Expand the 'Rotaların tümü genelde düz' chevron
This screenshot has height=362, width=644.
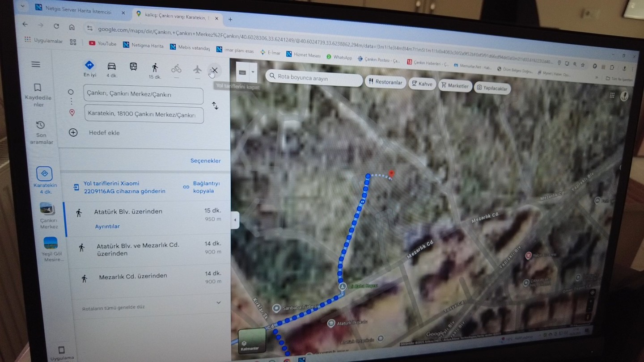click(219, 303)
